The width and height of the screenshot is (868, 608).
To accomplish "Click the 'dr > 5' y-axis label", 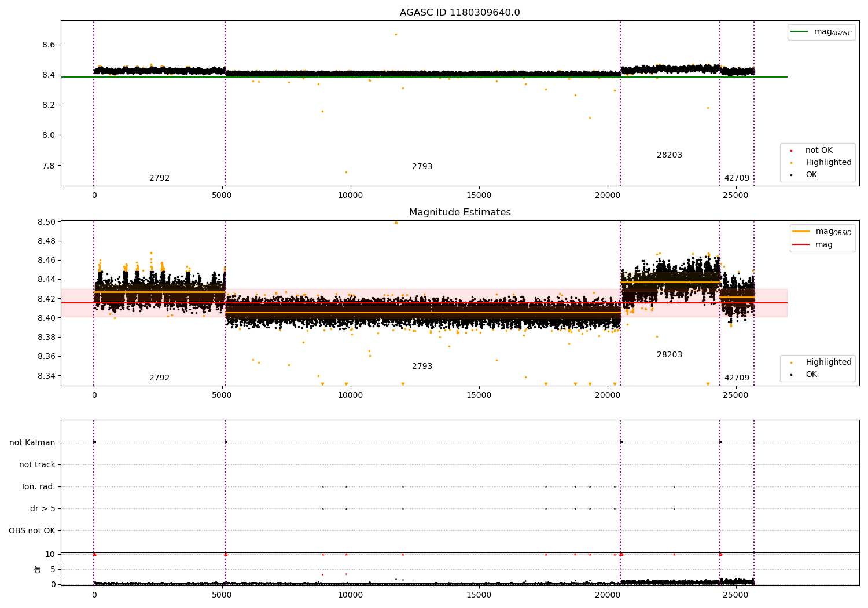I will tap(43, 509).
